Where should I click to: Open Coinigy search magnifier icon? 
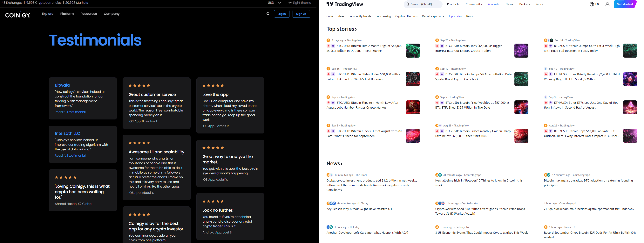(x=268, y=14)
